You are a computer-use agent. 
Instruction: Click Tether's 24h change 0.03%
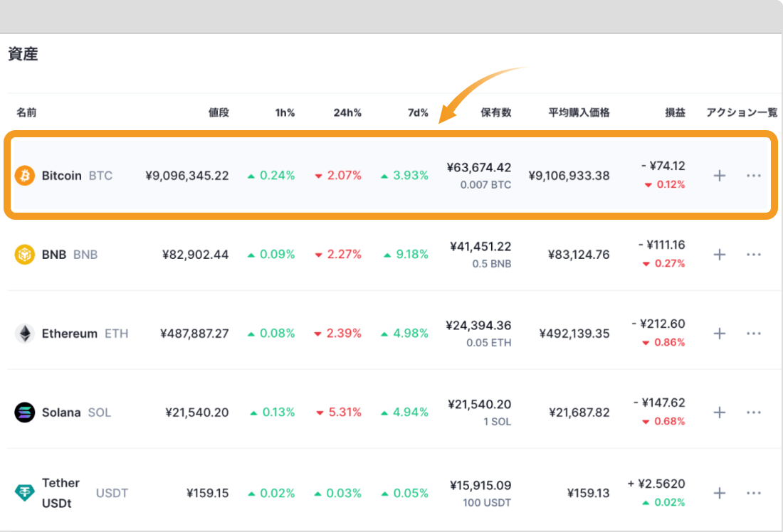pos(337,493)
